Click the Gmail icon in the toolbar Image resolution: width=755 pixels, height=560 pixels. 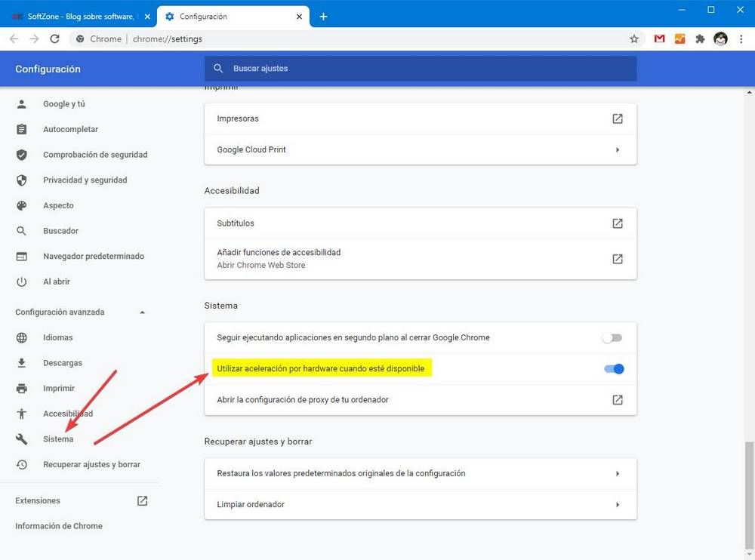[658, 38]
